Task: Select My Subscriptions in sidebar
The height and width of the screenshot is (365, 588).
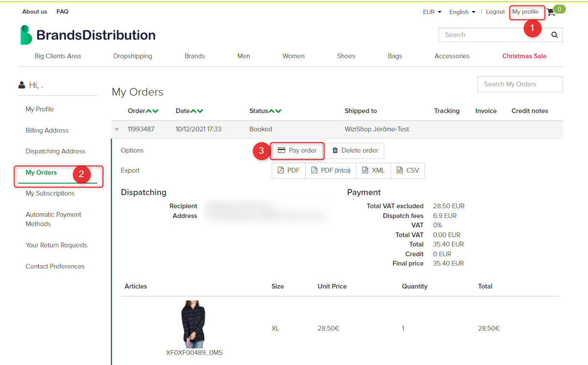Action: (x=50, y=193)
